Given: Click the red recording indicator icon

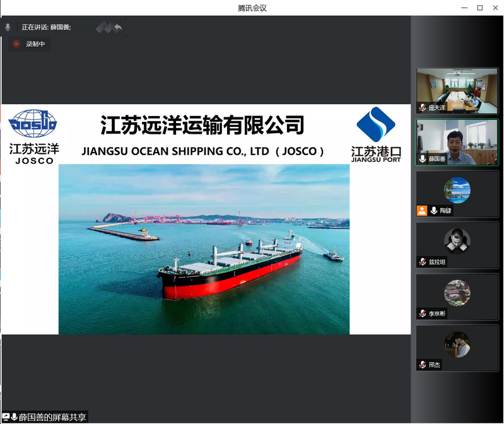Looking at the screenshot, I should tap(16, 44).
